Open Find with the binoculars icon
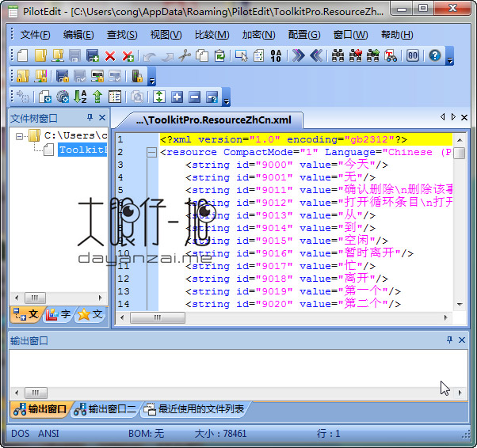 (x=338, y=55)
